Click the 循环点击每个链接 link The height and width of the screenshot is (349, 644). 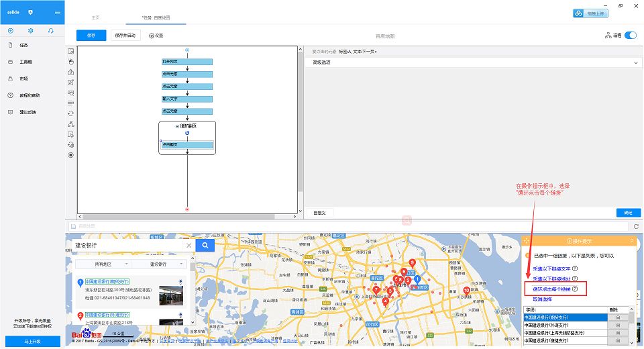coord(551,289)
